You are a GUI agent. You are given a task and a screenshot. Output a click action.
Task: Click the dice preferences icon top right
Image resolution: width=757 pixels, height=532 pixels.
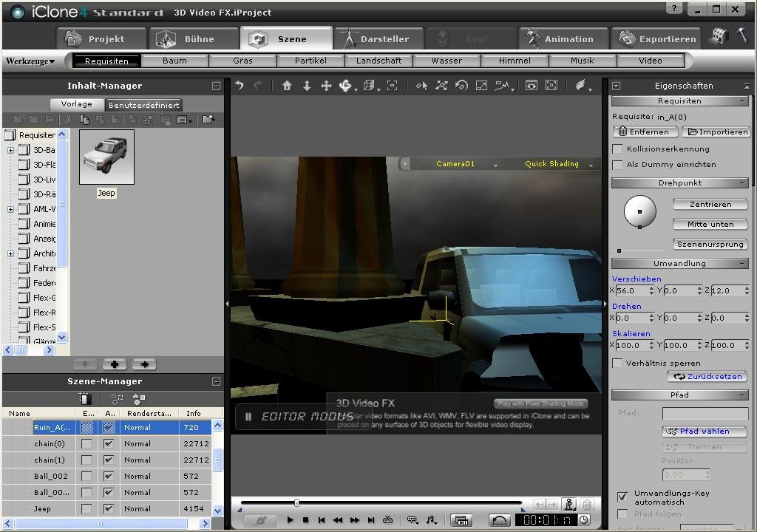pos(719,36)
